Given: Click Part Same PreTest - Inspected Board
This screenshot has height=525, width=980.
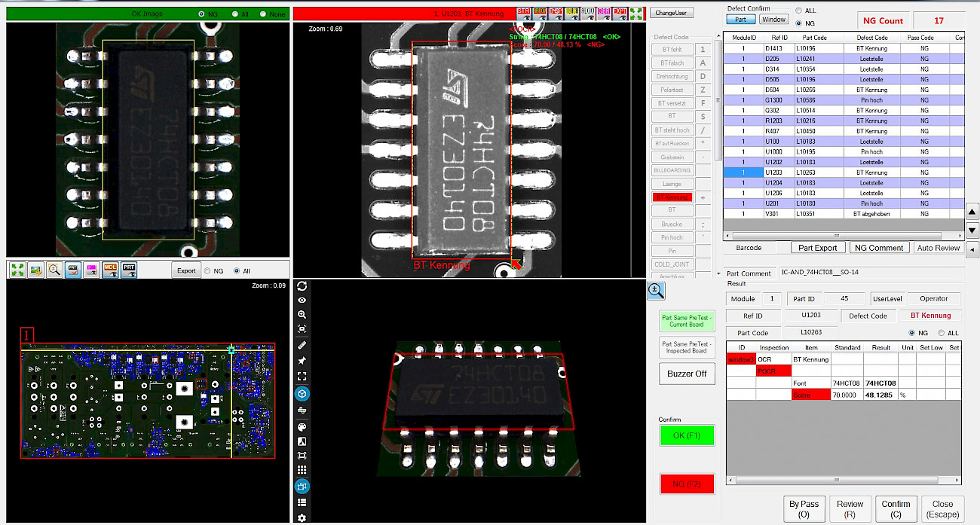Looking at the screenshot, I should (x=687, y=347).
